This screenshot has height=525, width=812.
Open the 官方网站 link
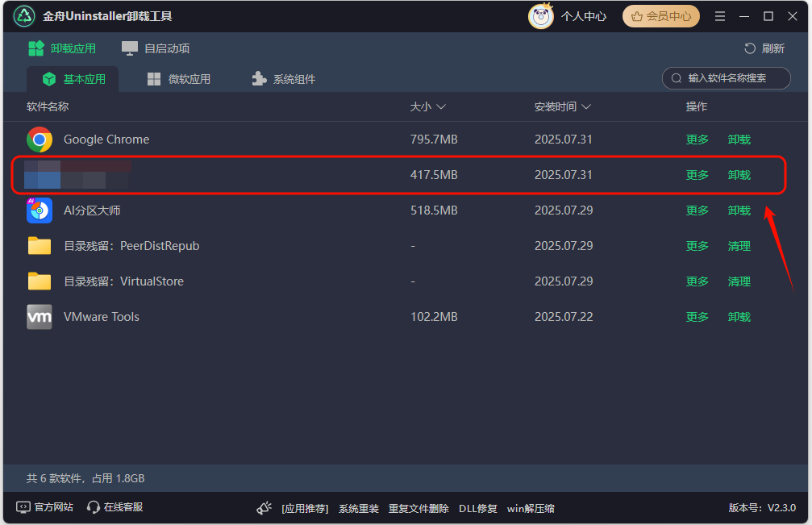(x=45, y=507)
